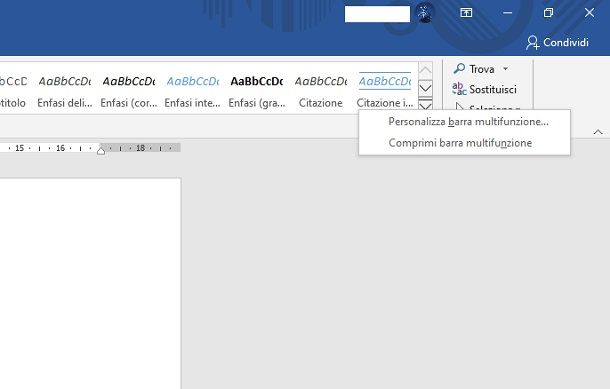Minimize the Word window

point(507,13)
